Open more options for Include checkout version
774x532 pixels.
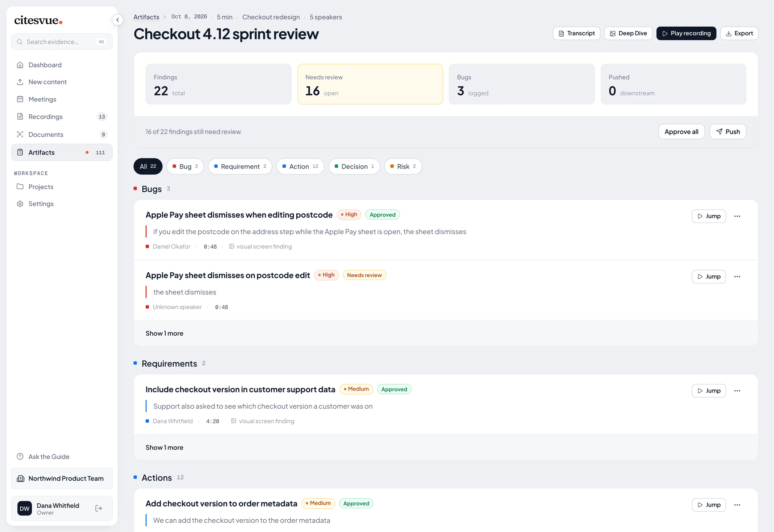[737, 391]
